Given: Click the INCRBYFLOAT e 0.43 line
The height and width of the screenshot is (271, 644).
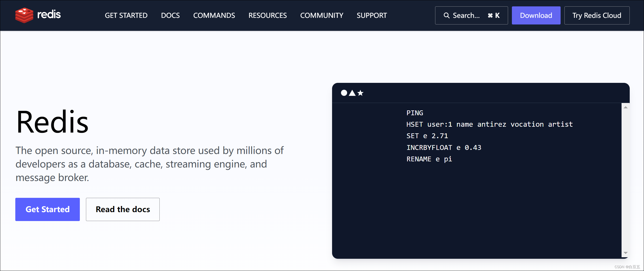Looking at the screenshot, I should pyautogui.click(x=444, y=148).
